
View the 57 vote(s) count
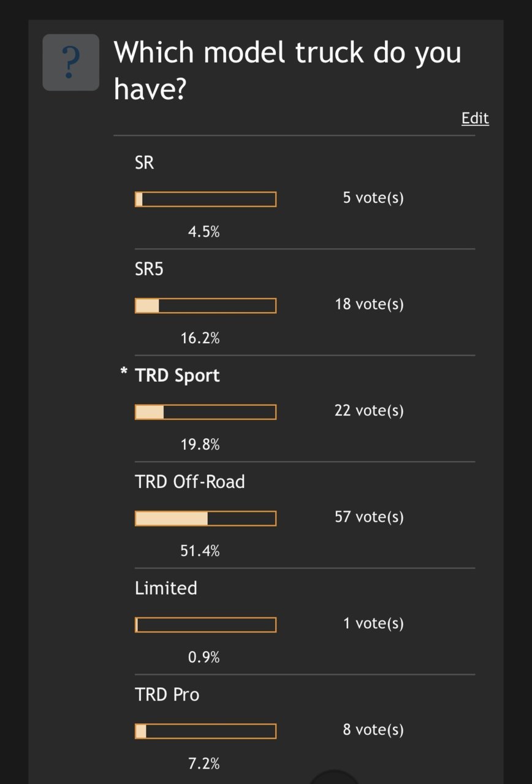pos(369,517)
